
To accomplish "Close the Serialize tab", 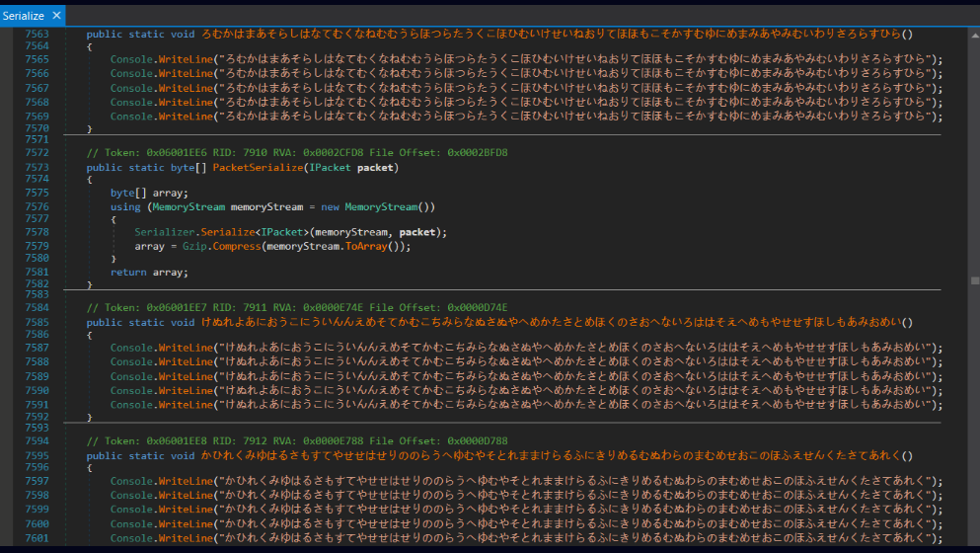I will click(57, 16).
